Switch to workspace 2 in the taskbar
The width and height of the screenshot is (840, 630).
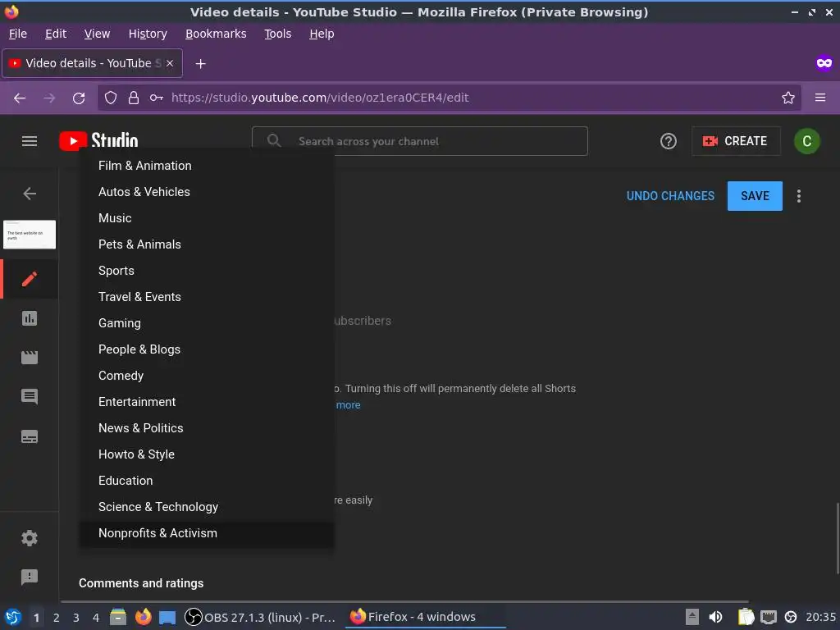(57, 618)
